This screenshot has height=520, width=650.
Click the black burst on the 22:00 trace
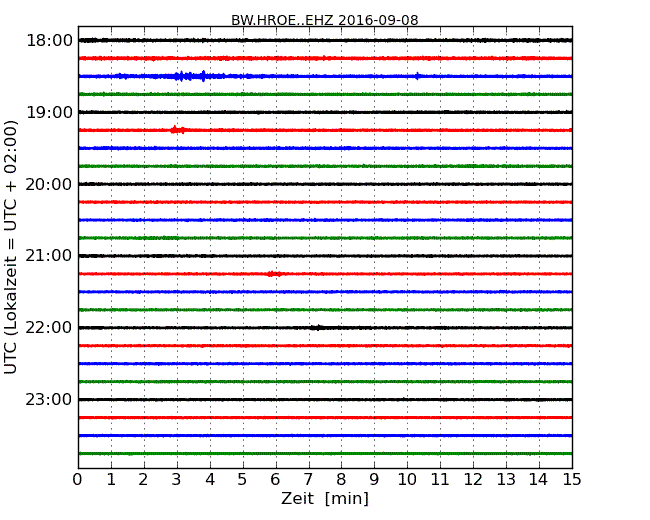point(318,328)
